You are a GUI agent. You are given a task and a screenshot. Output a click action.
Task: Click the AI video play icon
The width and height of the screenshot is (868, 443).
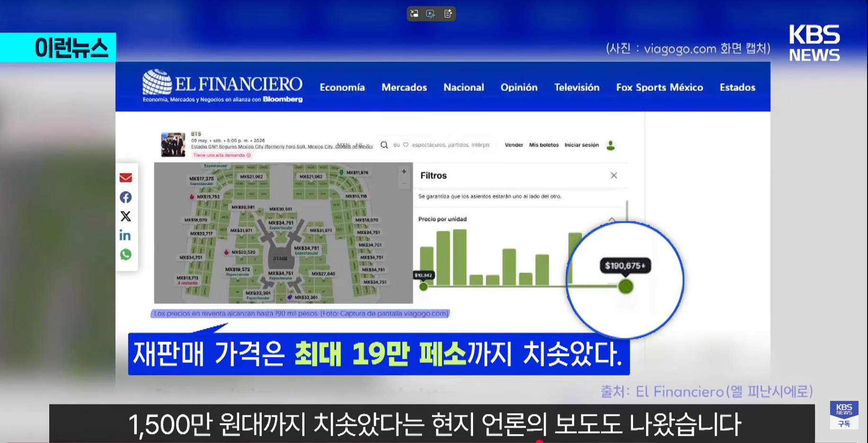point(430,14)
